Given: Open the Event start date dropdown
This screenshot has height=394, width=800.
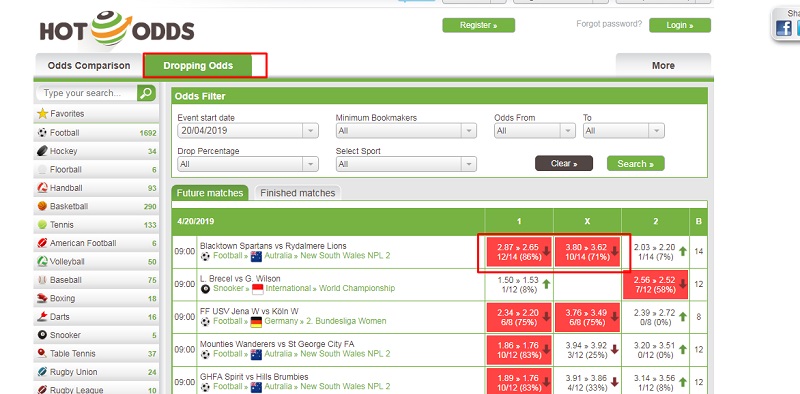Looking at the screenshot, I should tap(248, 131).
